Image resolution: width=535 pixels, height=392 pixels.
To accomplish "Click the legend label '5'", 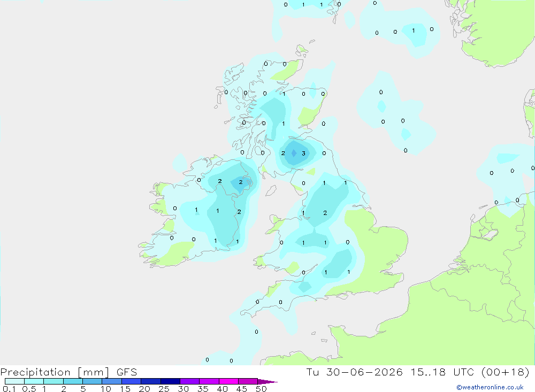I will coord(83,389).
